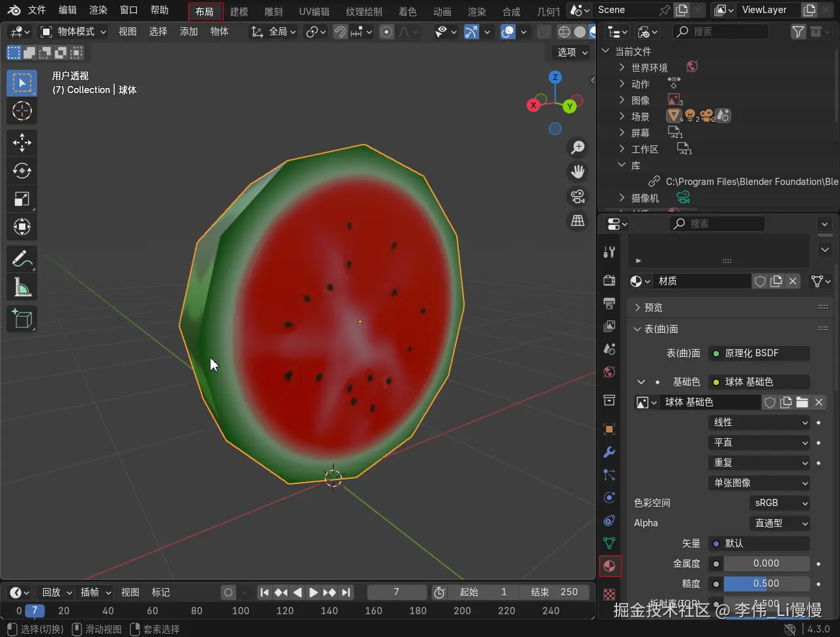Click the 原理化 BSDF surface button

[759, 353]
